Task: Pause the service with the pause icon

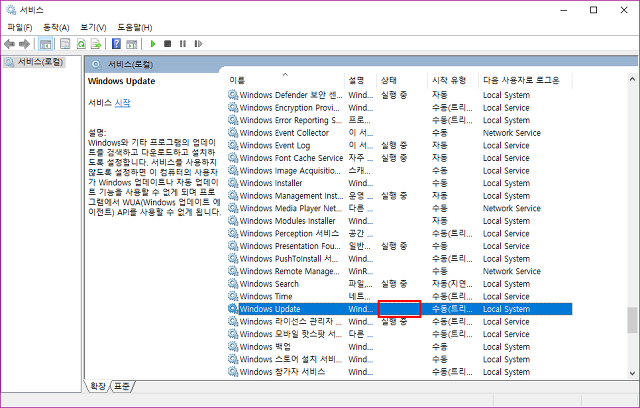Action: coord(183,44)
